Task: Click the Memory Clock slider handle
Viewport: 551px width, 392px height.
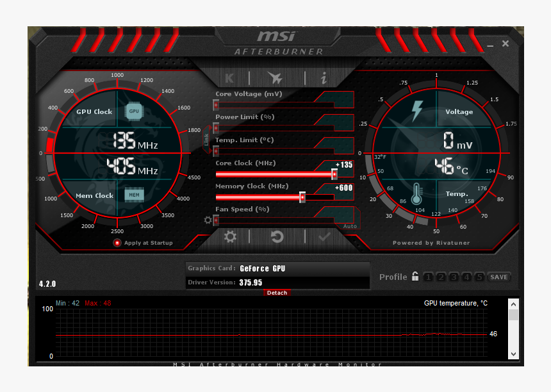Action: [x=302, y=197]
